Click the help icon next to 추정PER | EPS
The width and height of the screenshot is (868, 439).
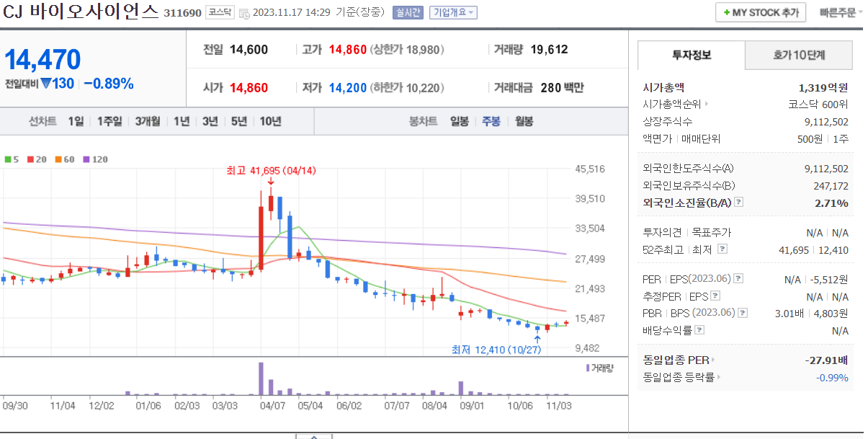(715, 296)
